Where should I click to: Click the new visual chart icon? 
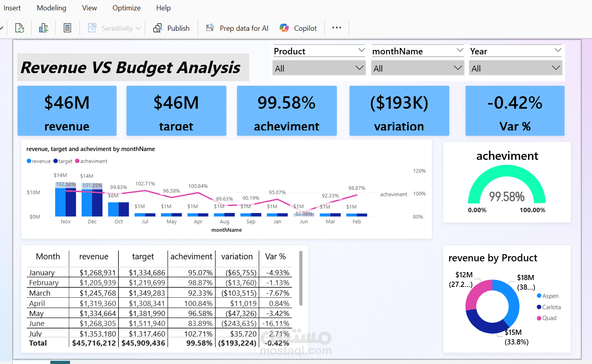coord(44,28)
